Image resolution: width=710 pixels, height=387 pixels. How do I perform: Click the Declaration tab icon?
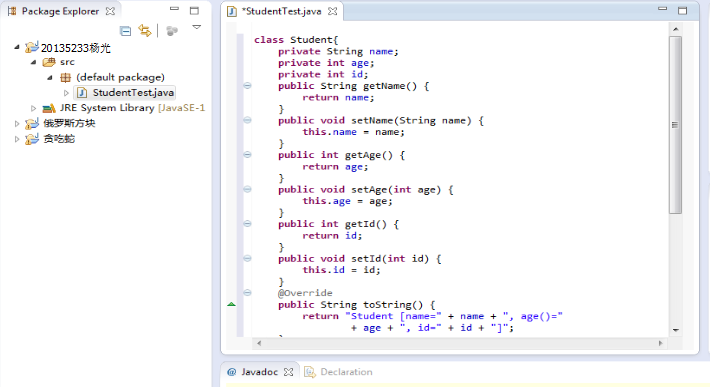coord(310,372)
